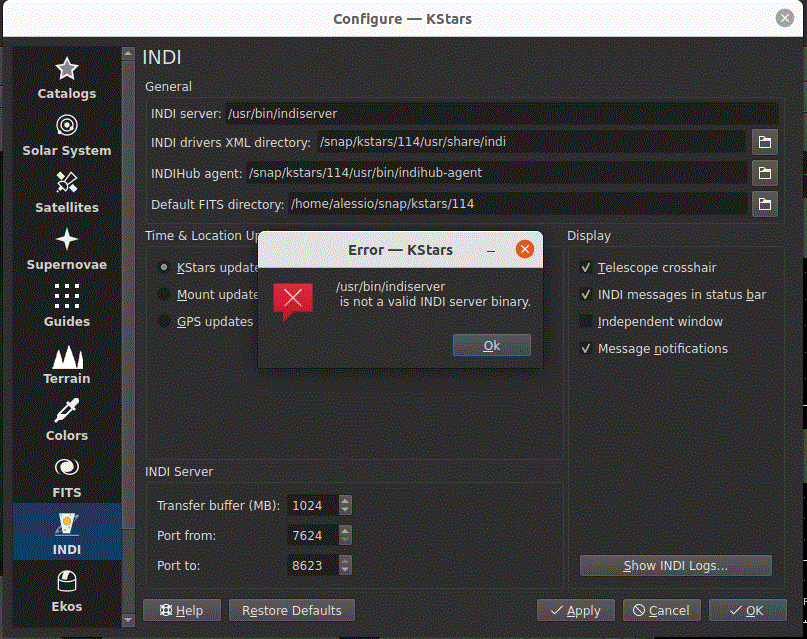807x639 pixels.
Task: Dismiss the error with the Ok button
Action: (492, 345)
